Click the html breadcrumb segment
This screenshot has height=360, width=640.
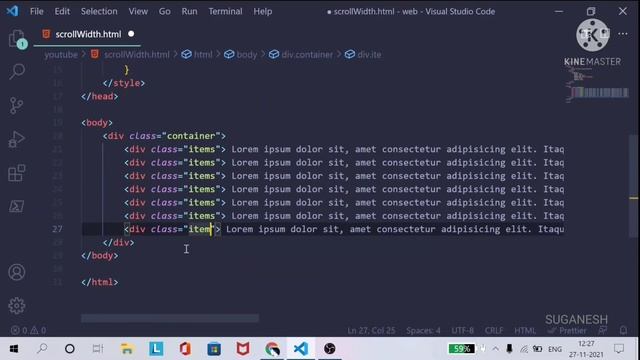[x=197, y=54]
